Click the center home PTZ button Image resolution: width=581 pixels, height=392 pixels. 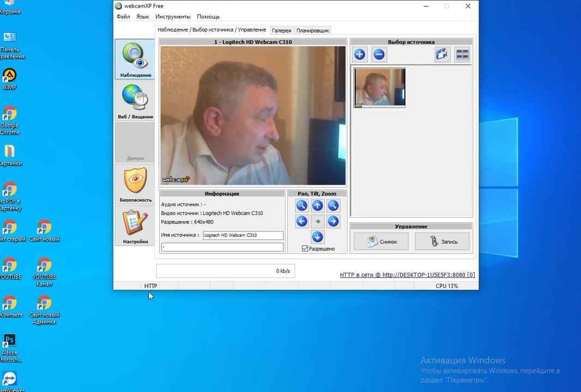[x=318, y=222]
